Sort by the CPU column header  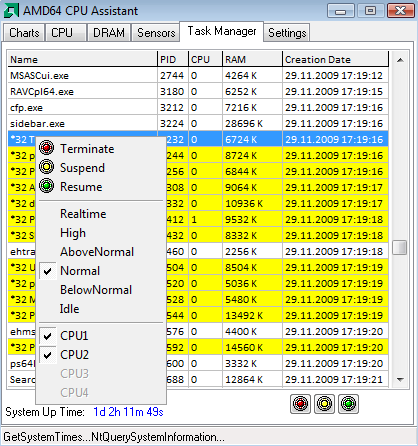pyautogui.click(x=205, y=59)
